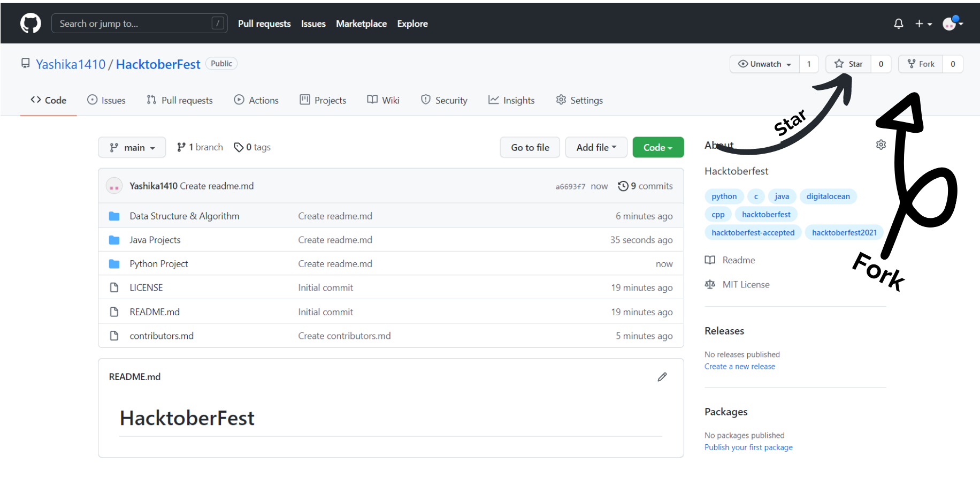This screenshot has width=980, height=478.
Task: Open the MIT License link
Action: [x=738, y=285]
